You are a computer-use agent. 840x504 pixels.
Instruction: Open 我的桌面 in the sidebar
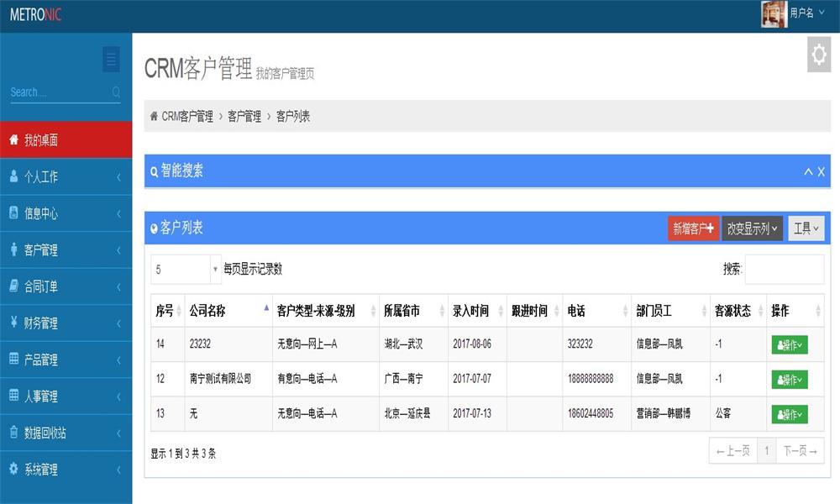(x=66, y=140)
